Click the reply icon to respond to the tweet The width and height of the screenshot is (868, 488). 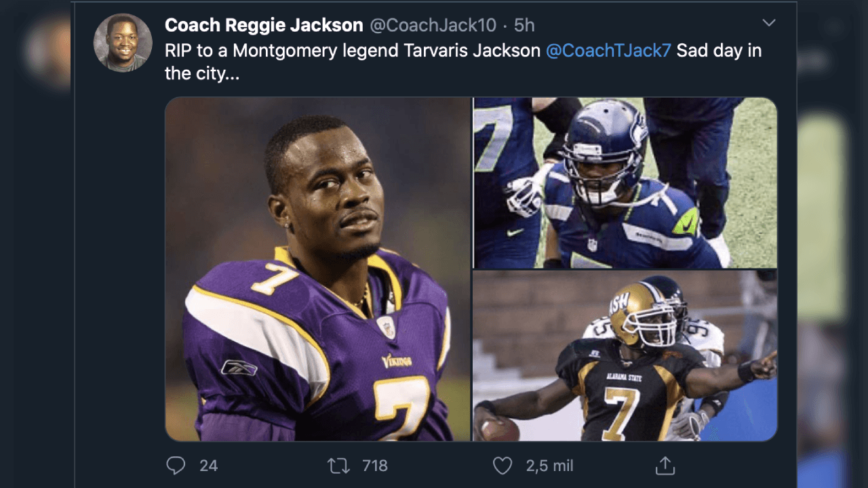click(176, 466)
